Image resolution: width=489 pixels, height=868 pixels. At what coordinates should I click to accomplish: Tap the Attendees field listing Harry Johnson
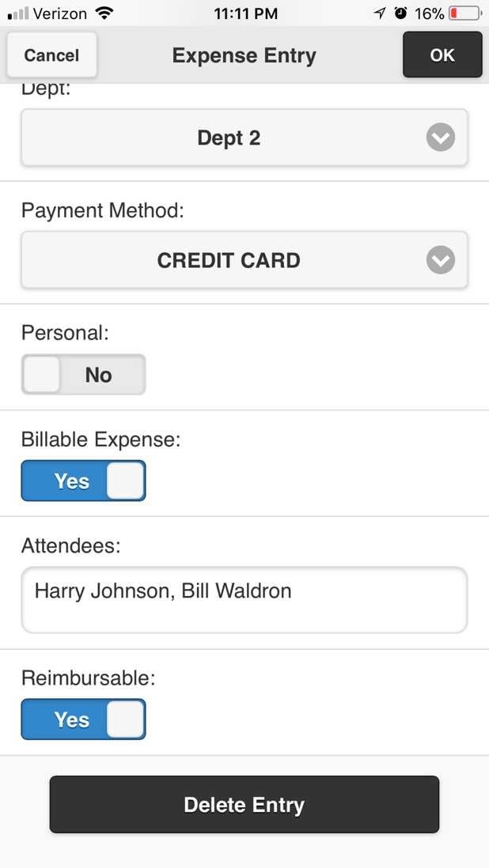click(x=244, y=599)
